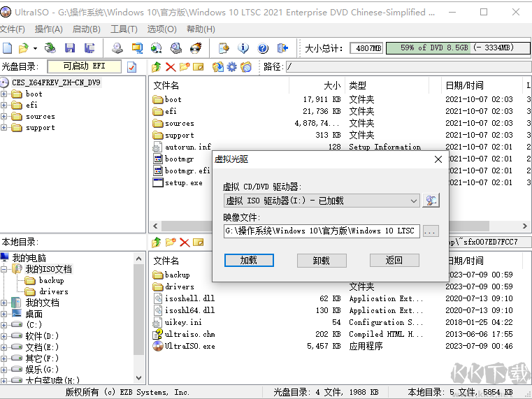Expand the efi folder in the disc tree
This screenshot has height=399, width=532.
(x=3, y=105)
